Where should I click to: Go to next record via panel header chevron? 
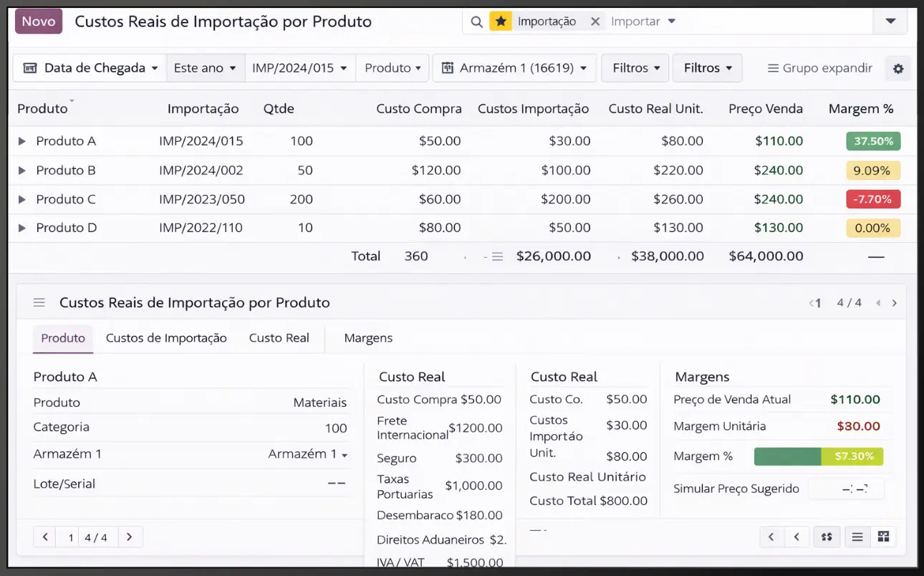pos(895,303)
